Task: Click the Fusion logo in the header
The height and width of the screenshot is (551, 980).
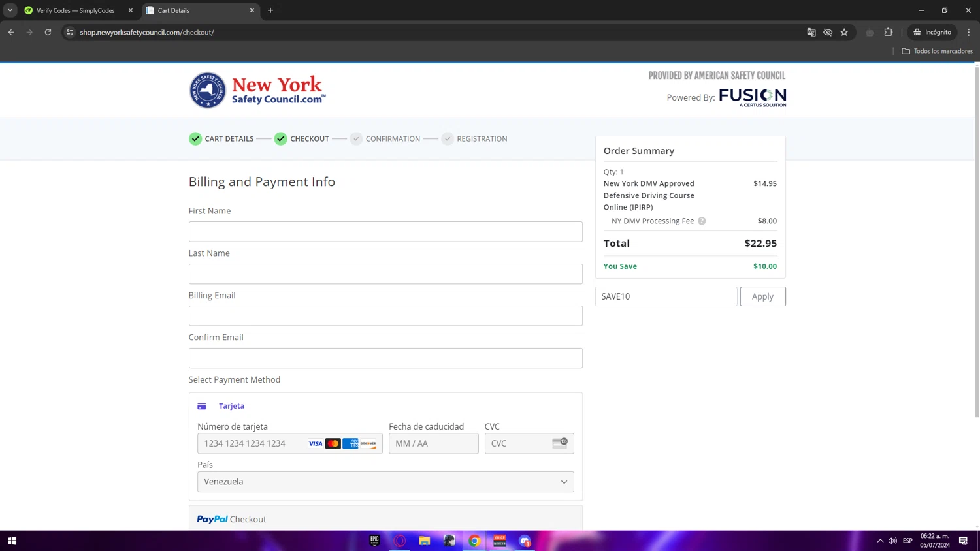Action: 753,97
